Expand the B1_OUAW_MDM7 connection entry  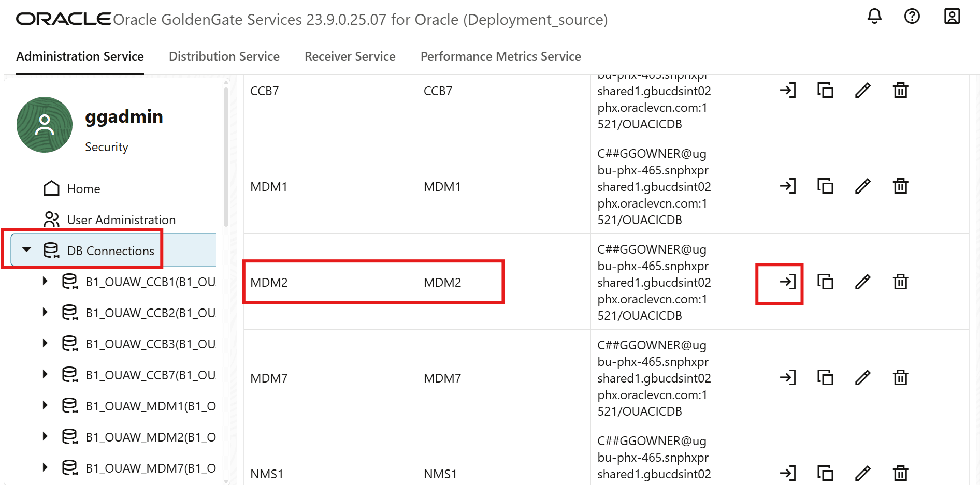point(45,467)
